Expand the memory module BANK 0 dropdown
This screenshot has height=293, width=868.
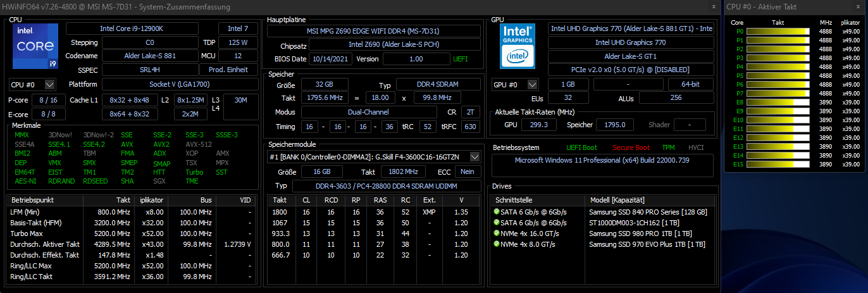pyautogui.click(x=475, y=156)
